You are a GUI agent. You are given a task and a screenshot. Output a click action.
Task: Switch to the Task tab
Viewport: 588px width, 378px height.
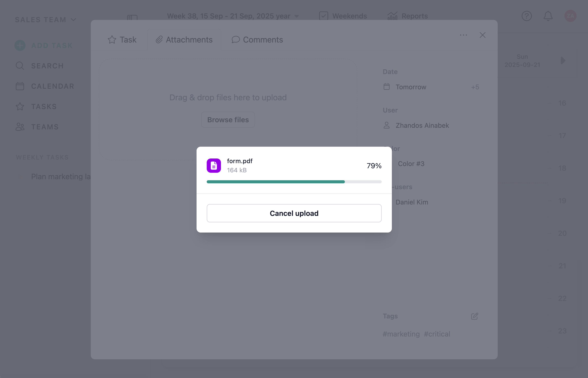[x=122, y=40]
